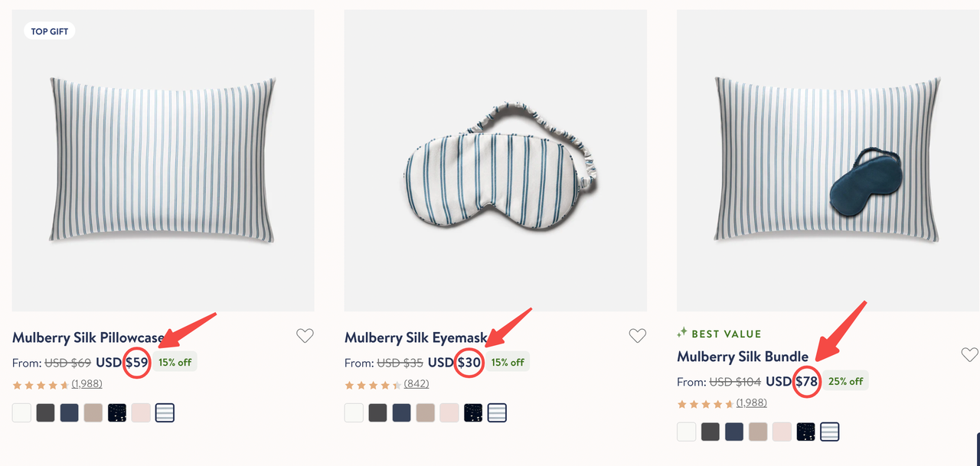Select the charcoal gray Eyemask swatch
980x466 pixels.
click(377, 413)
